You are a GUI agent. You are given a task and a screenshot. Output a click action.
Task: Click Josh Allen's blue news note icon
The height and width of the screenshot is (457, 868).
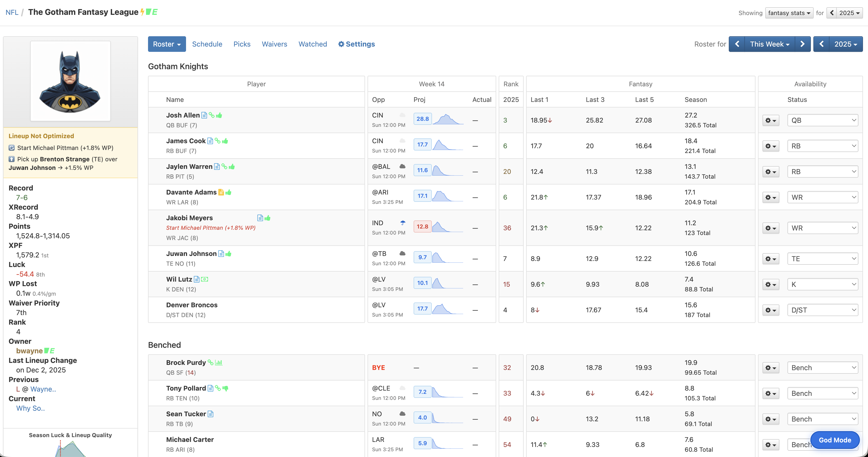pos(204,115)
